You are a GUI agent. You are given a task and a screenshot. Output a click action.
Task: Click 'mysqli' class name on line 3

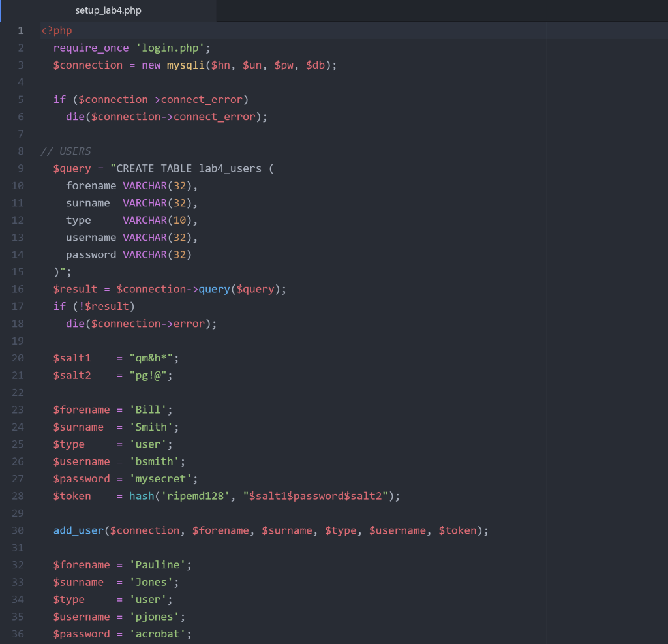pos(186,65)
